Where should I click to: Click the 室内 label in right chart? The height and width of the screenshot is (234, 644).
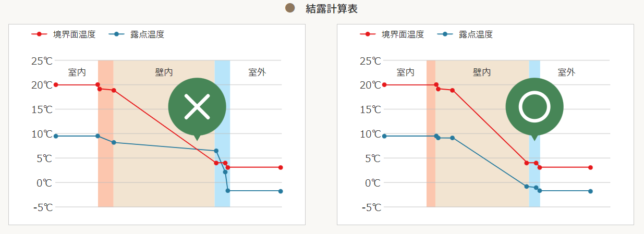406,72
